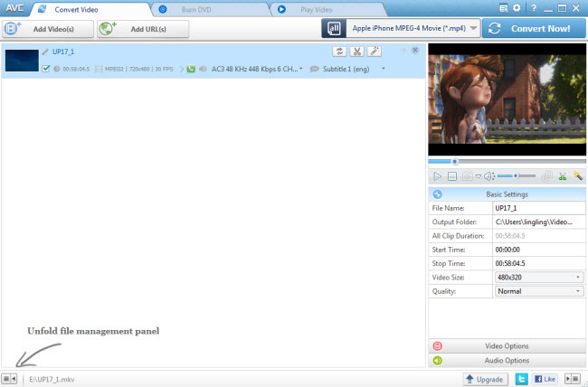Image resolution: width=588 pixels, height=387 pixels.
Task: Open the menu list icon in title bar
Action: pos(504,8)
